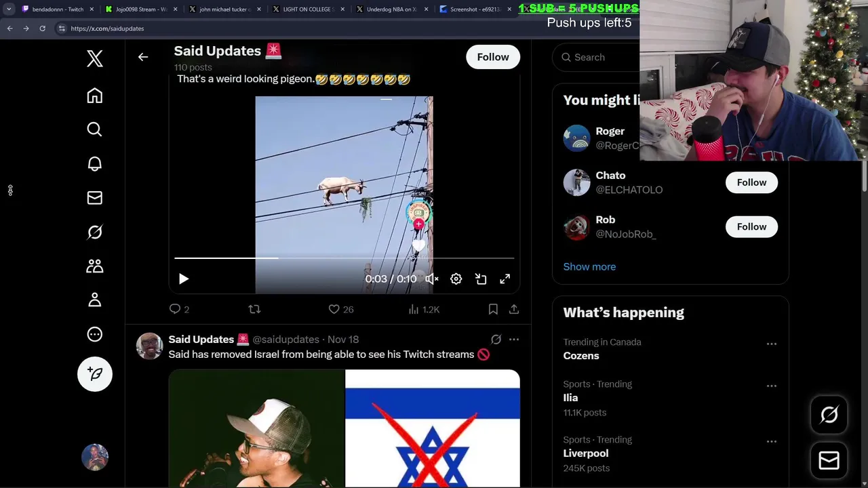Open the crossed-out flag image
The height and width of the screenshot is (488, 868).
click(433, 428)
